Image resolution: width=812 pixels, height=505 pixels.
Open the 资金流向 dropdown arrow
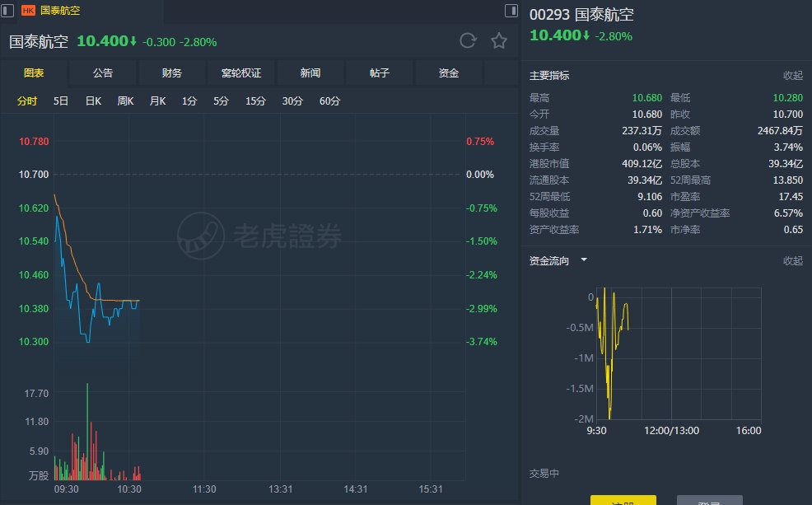coord(584,260)
